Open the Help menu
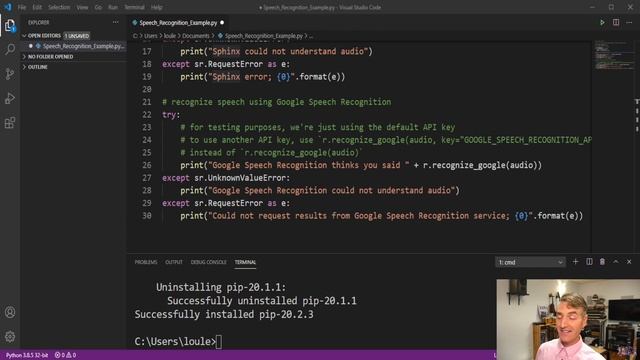The image size is (640, 360). [x=156, y=7]
